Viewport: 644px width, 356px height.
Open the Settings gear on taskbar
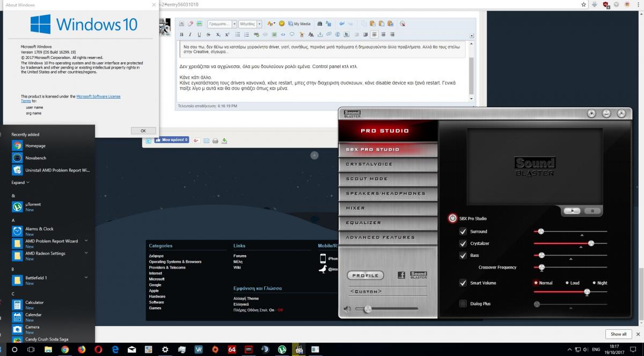tap(165, 350)
